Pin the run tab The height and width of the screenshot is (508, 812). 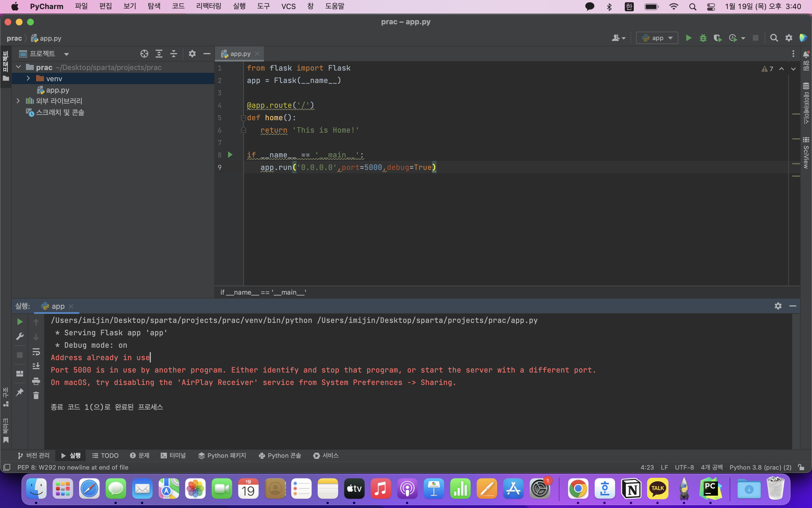tap(20, 392)
